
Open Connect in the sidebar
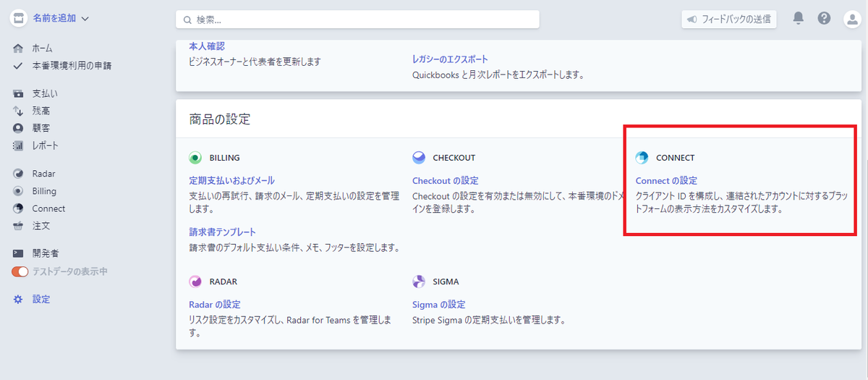(x=48, y=208)
